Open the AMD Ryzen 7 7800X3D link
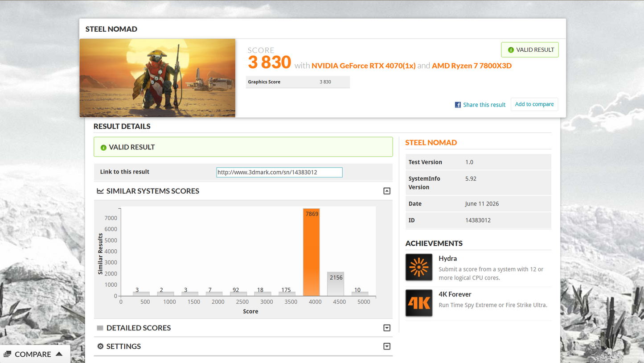 point(472,66)
